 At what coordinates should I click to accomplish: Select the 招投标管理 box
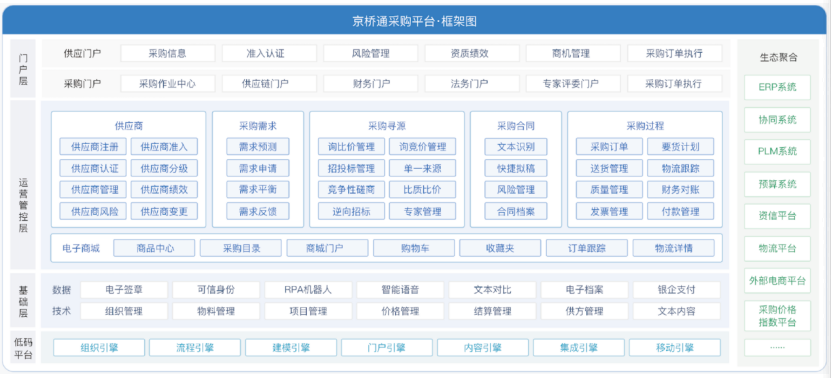coord(351,168)
